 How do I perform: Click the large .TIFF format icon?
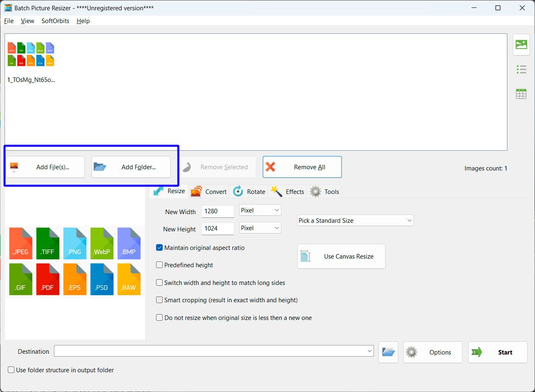click(x=48, y=243)
